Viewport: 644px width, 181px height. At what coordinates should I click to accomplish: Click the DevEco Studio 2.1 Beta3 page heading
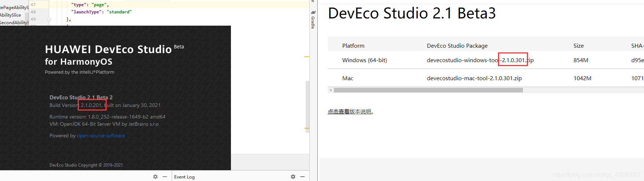412,13
